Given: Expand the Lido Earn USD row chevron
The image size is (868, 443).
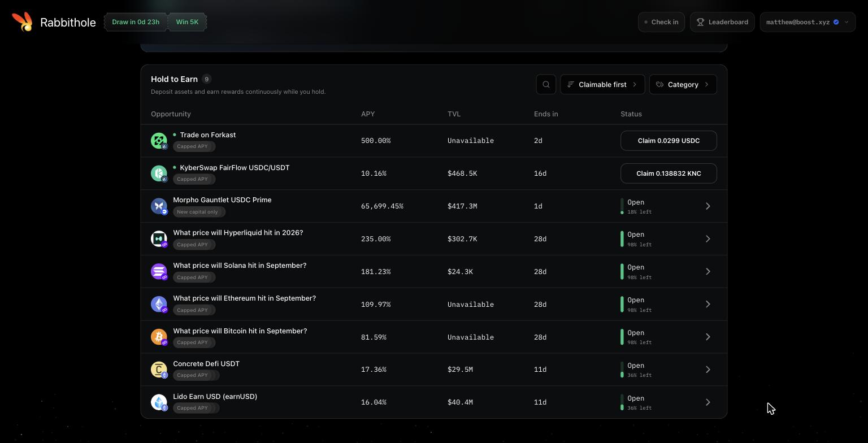Looking at the screenshot, I should [708, 402].
